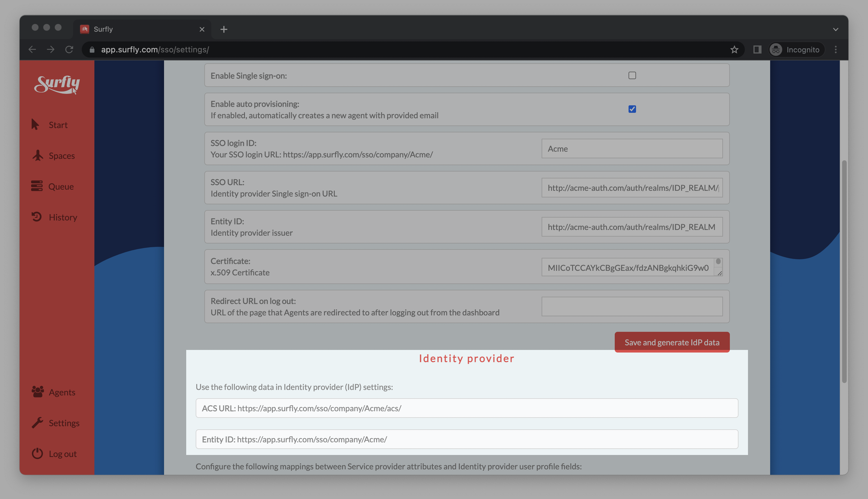
Task: Expand the tab search chevron in title bar
Action: click(x=835, y=29)
